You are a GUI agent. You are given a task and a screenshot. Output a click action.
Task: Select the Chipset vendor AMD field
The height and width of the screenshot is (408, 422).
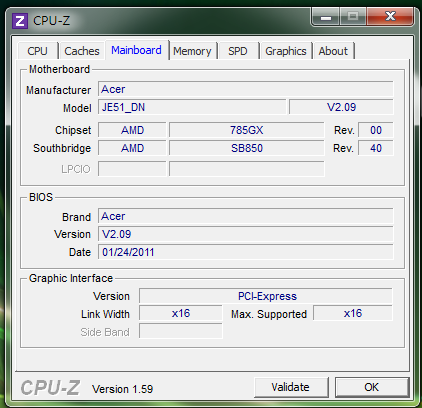click(x=132, y=130)
